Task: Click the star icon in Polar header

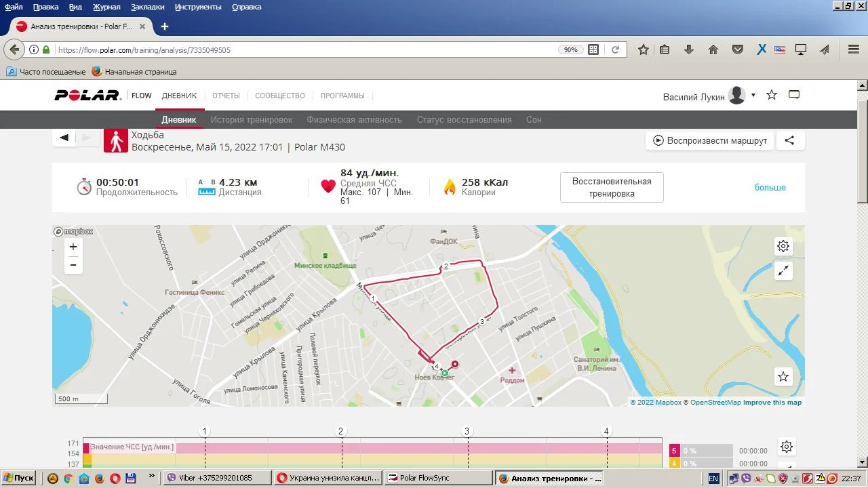Action: (x=772, y=95)
